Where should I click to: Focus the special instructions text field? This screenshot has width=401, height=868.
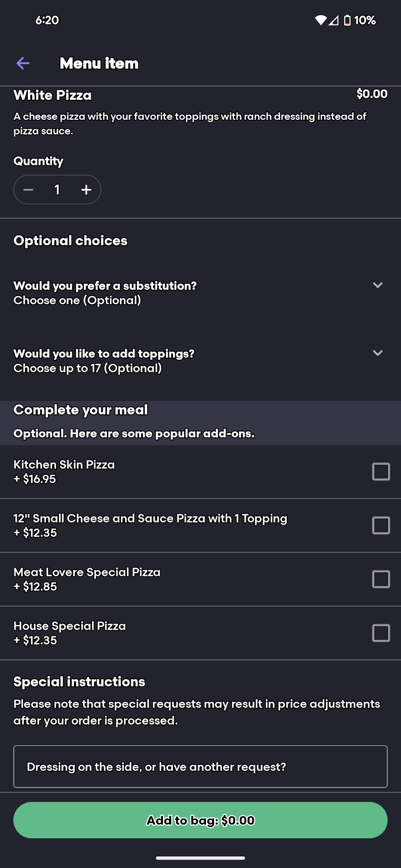[x=200, y=767]
